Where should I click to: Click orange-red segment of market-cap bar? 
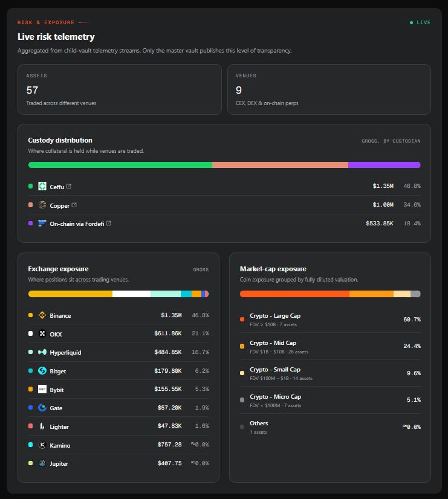pos(294,294)
